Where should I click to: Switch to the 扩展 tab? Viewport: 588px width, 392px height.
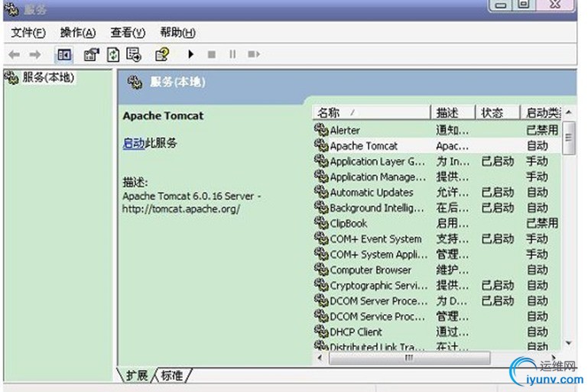(x=137, y=375)
